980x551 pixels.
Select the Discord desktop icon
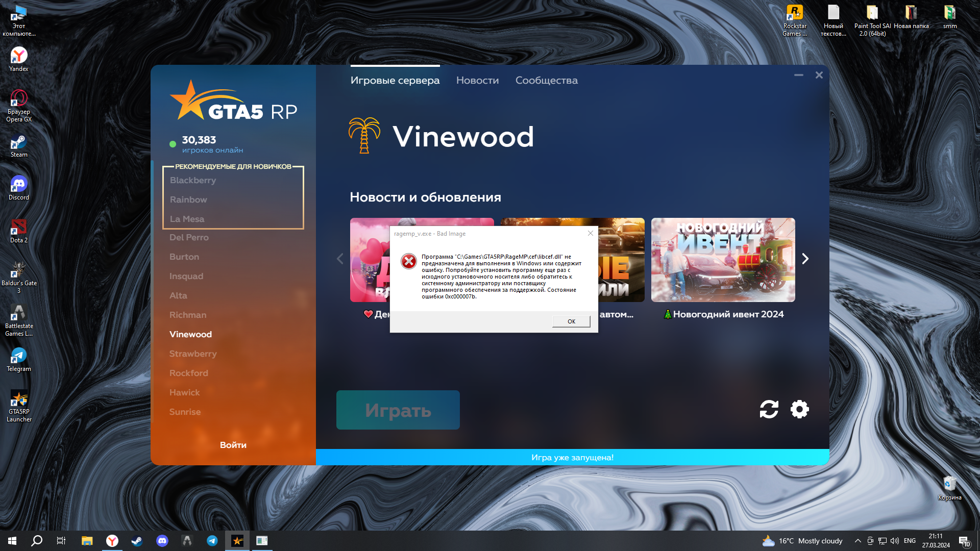pyautogui.click(x=19, y=188)
